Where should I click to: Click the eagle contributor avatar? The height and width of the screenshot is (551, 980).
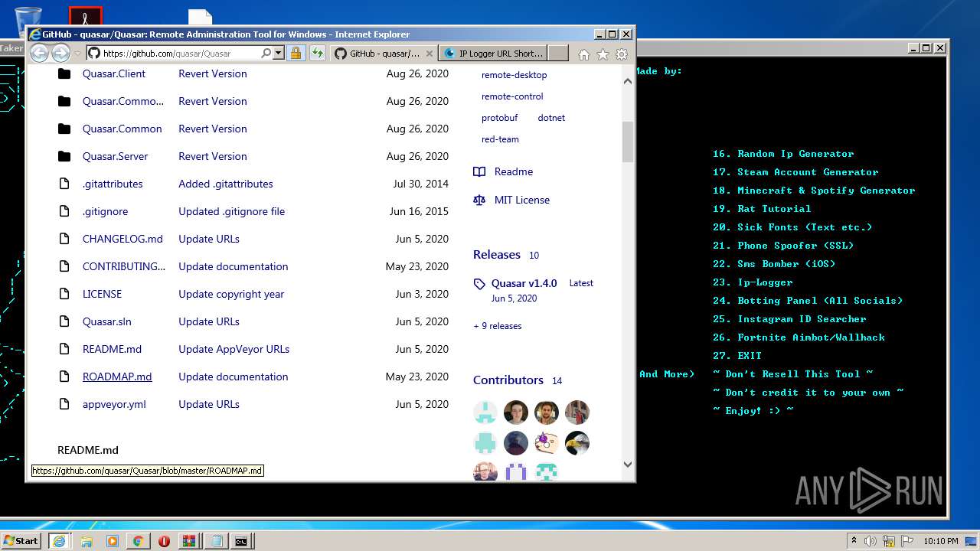pos(577,443)
